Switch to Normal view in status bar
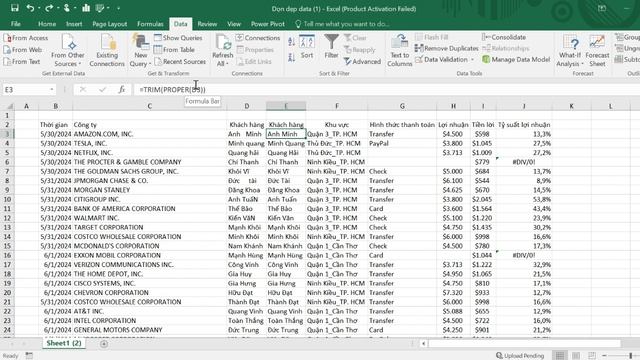640x360 pixels. pos(560,356)
